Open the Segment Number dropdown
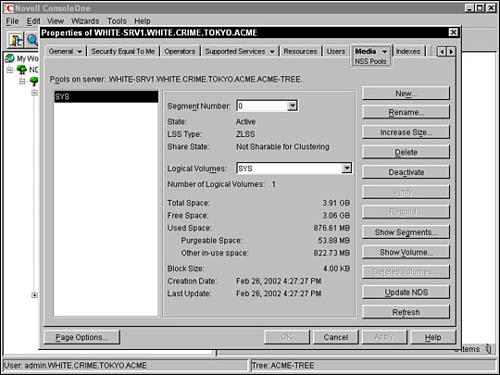The height and width of the screenshot is (375, 500). coord(292,106)
